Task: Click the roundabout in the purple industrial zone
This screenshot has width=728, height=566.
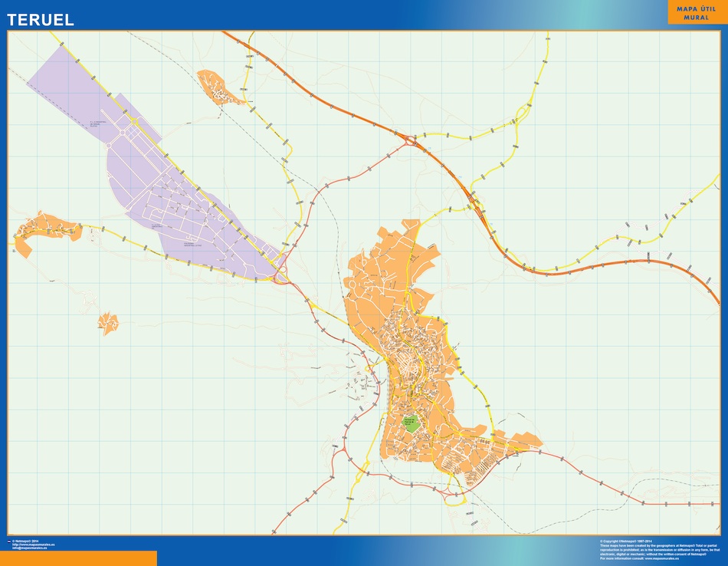Action: pyautogui.click(x=121, y=133)
